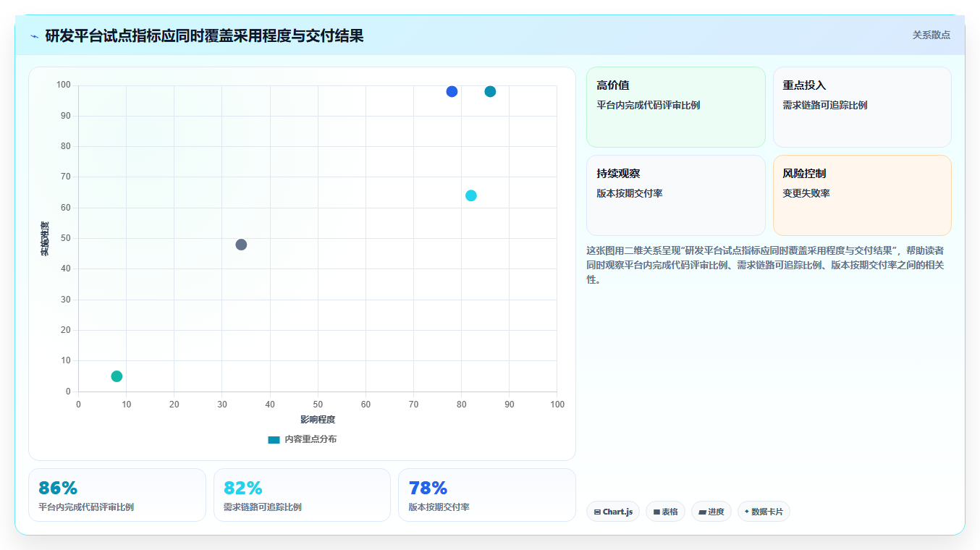This screenshot has width=980, height=550.
Task: Select the 风险控制 quadrant card
Action: click(x=862, y=195)
